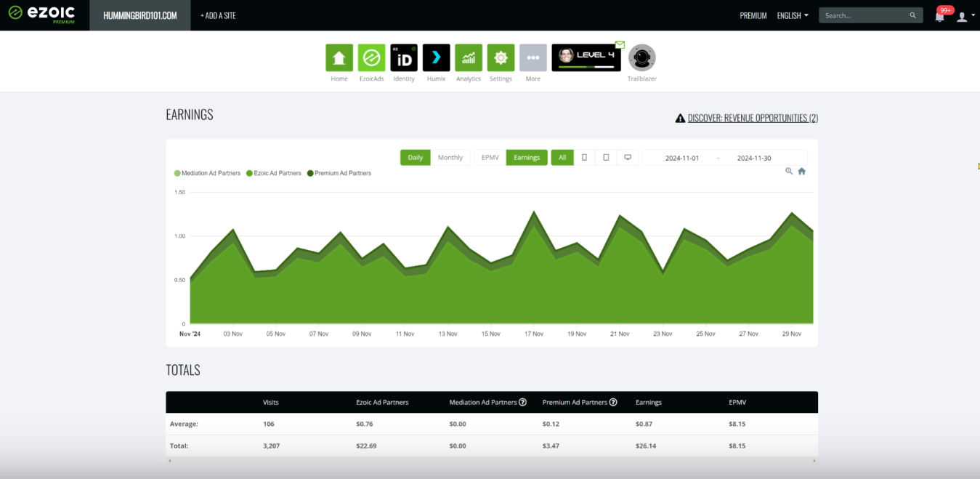Select All devices filter
Screen dimensions: 980x479
tap(562, 157)
